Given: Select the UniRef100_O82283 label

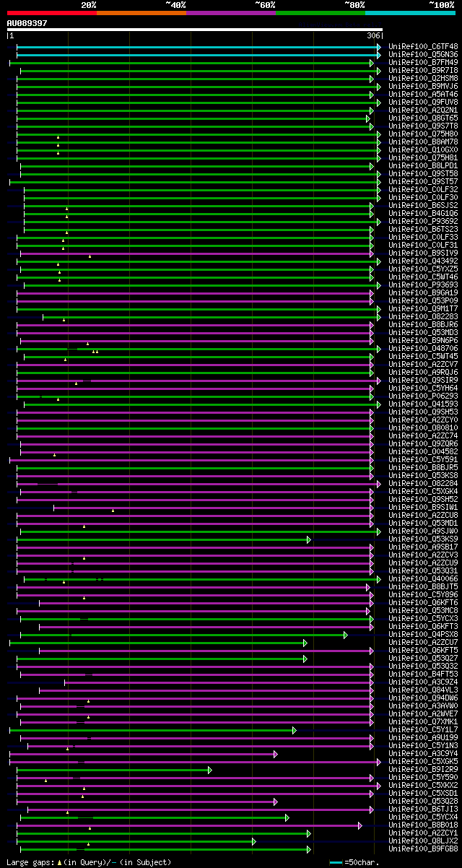Looking at the screenshot, I should coord(423,316).
